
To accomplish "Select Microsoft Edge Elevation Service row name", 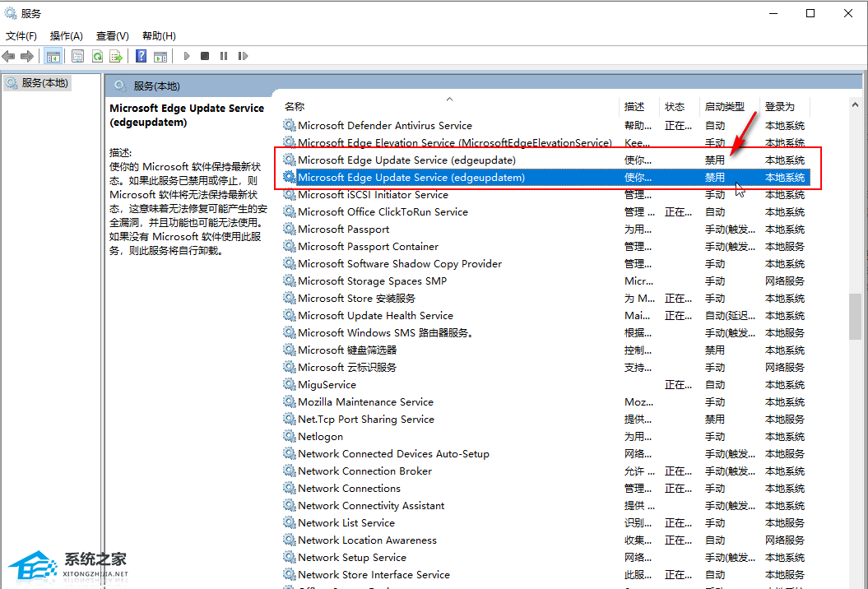I will point(455,142).
